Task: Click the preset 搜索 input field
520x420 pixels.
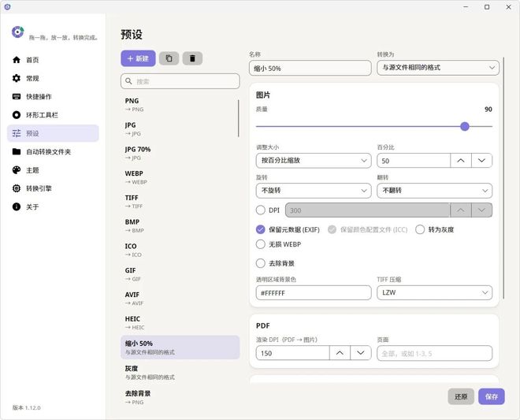Action: click(180, 81)
